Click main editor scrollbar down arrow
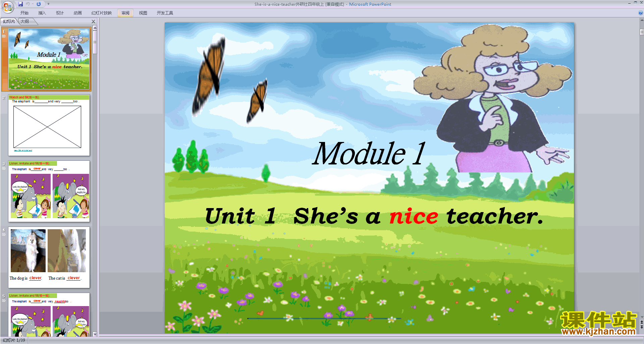 coord(642,317)
